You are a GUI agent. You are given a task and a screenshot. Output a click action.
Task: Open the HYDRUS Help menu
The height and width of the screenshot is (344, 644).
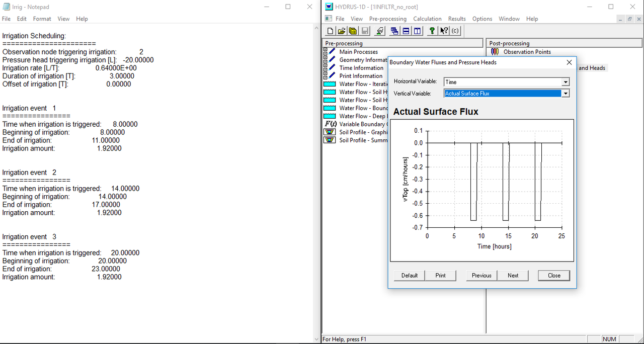click(532, 19)
